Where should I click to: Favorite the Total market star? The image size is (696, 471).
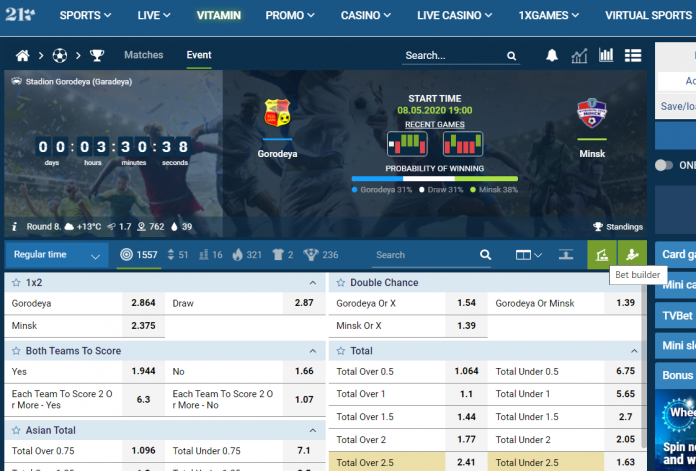tap(340, 351)
